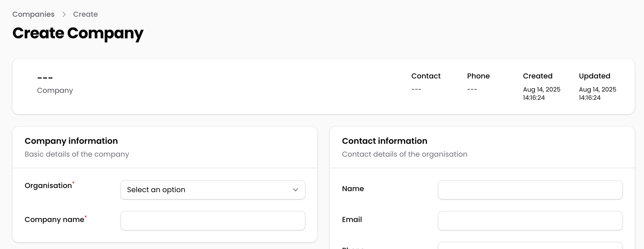Select the Contact information section title

click(x=384, y=141)
